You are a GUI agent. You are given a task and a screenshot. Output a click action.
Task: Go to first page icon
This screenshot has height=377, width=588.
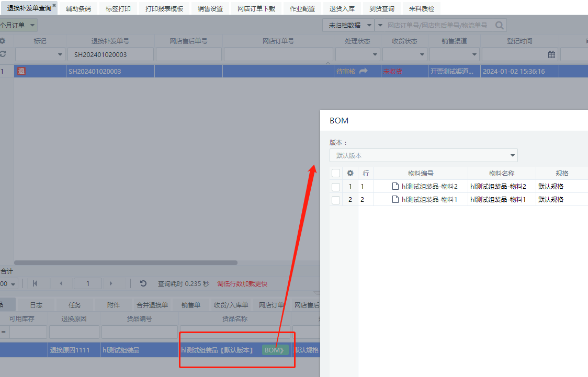tap(35, 283)
